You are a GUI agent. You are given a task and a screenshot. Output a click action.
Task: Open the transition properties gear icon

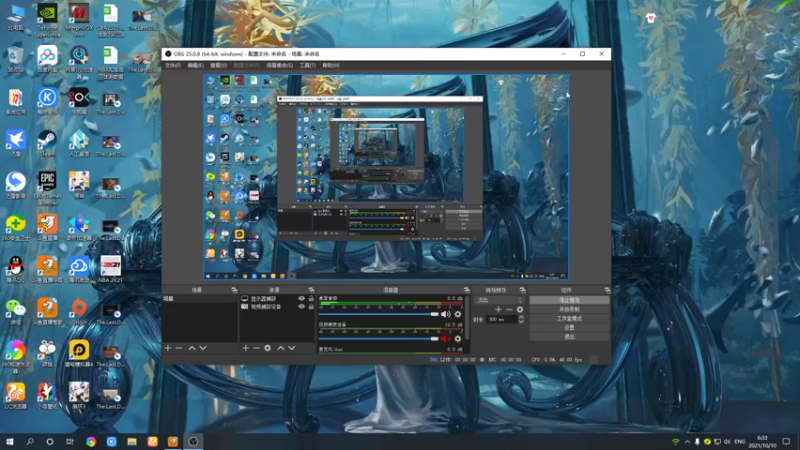point(519,310)
